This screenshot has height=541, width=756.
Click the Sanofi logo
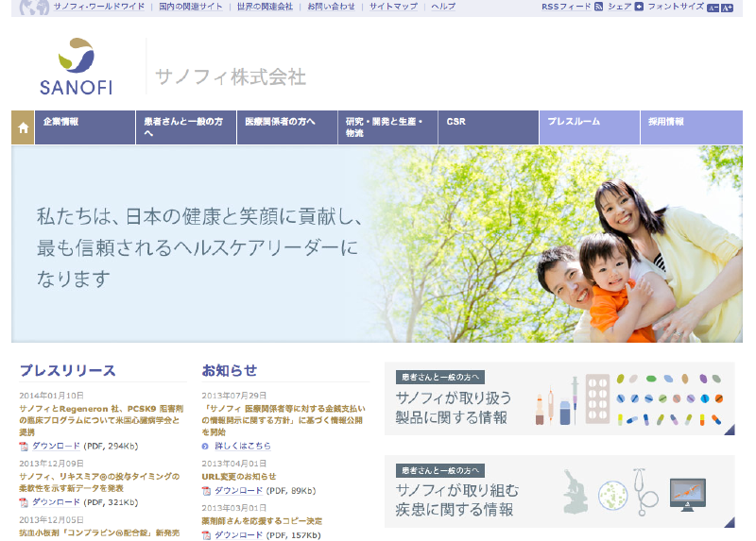click(77, 66)
